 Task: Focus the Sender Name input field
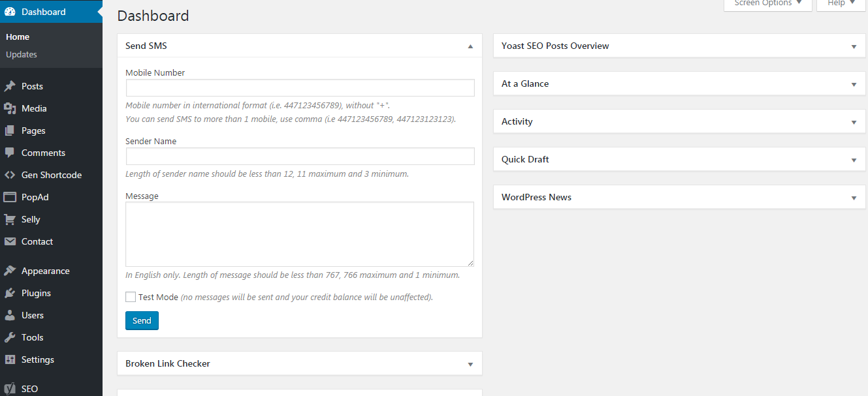pos(300,157)
